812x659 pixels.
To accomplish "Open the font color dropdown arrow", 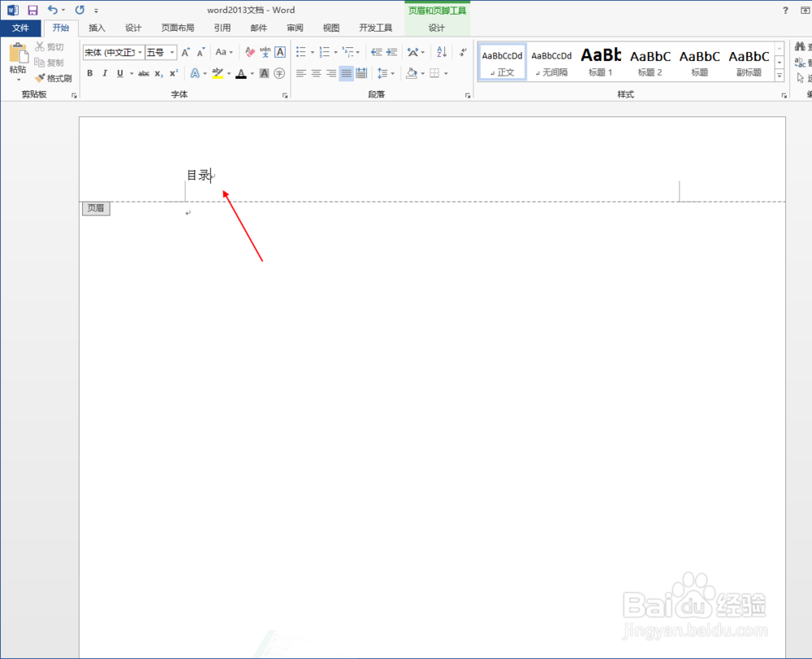I will 253,74.
